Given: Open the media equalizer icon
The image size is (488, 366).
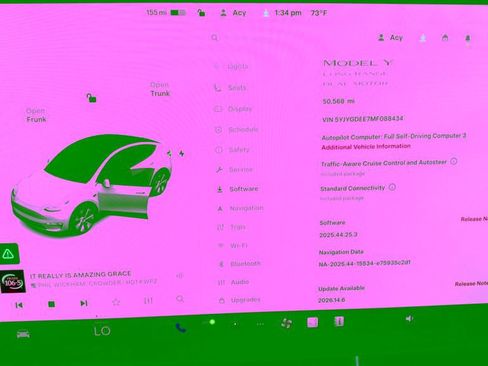Looking at the screenshot, I should [x=148, y=300].
